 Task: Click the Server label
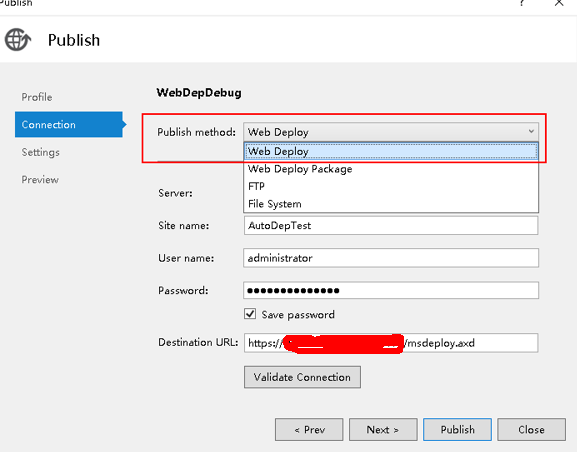point(176,193)
